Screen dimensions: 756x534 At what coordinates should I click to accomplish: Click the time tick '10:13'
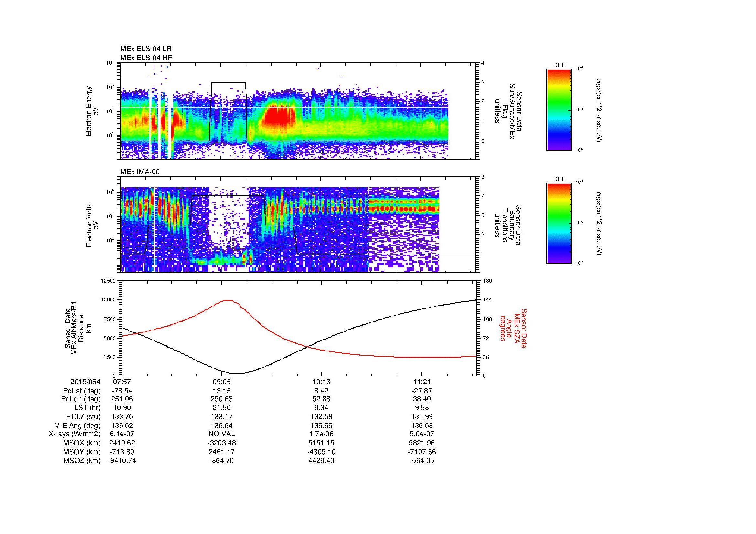[321, 382]
